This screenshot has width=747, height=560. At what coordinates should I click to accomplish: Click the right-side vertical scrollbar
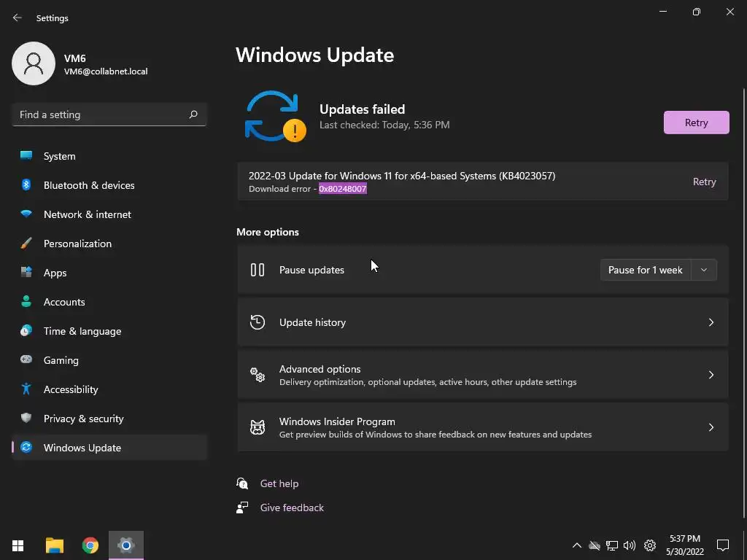pos(744,303)
